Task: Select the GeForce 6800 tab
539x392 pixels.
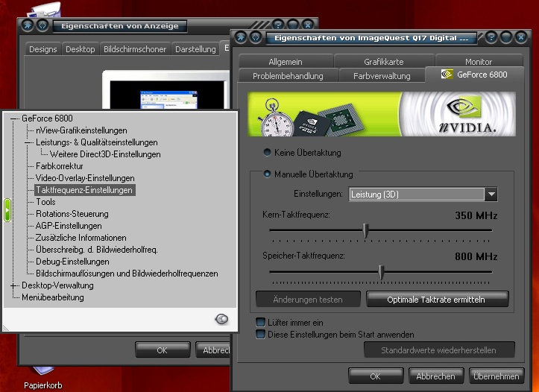Action: [474, 75]
